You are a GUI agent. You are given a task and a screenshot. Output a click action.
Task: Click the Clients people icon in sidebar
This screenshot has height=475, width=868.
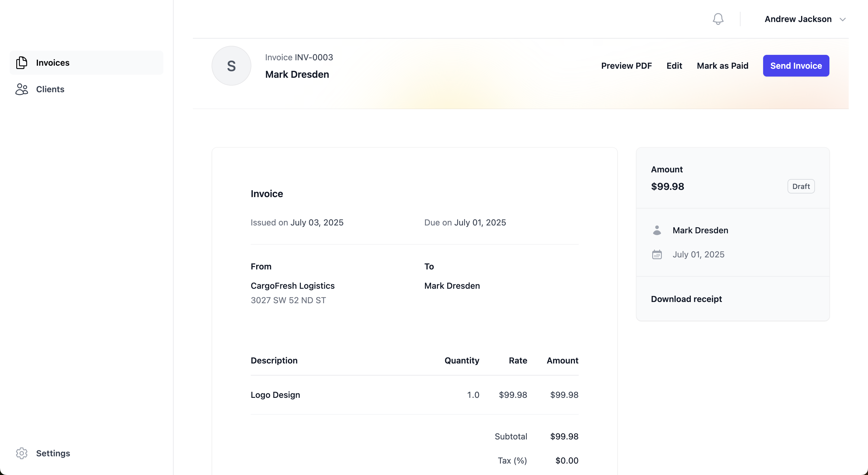[22, 89]
